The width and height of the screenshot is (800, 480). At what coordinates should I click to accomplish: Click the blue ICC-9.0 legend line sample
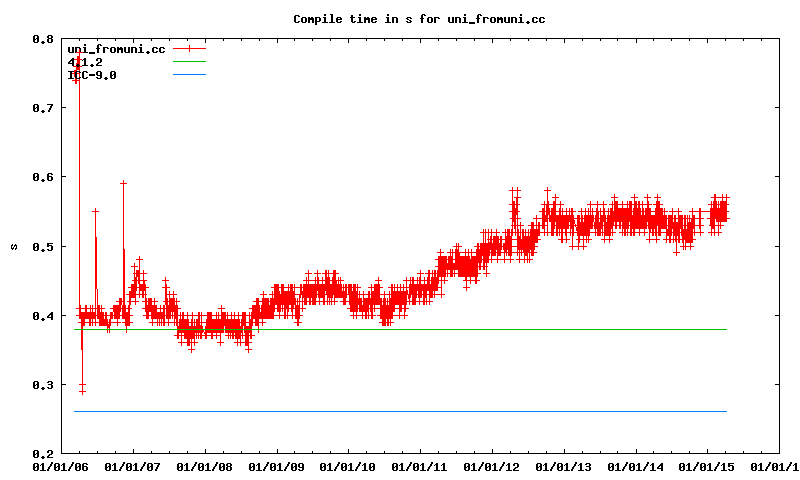click(x=189, y=74)
